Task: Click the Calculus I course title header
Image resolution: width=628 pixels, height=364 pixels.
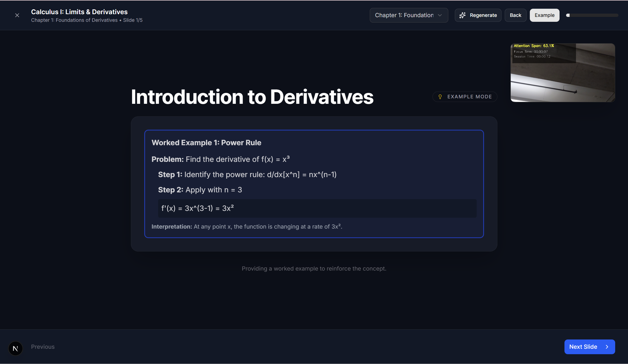Action: click(79, 12)
